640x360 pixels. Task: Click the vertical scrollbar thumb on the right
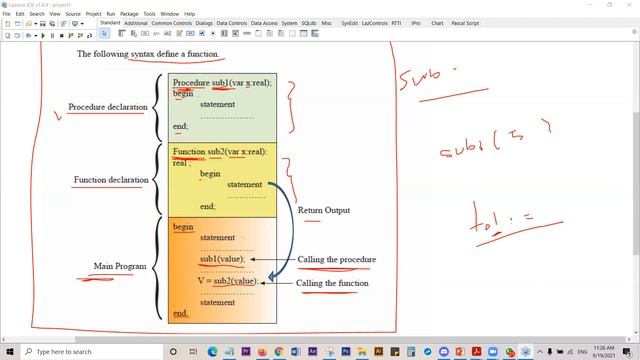pyautogui.click(x=636, y=184)
